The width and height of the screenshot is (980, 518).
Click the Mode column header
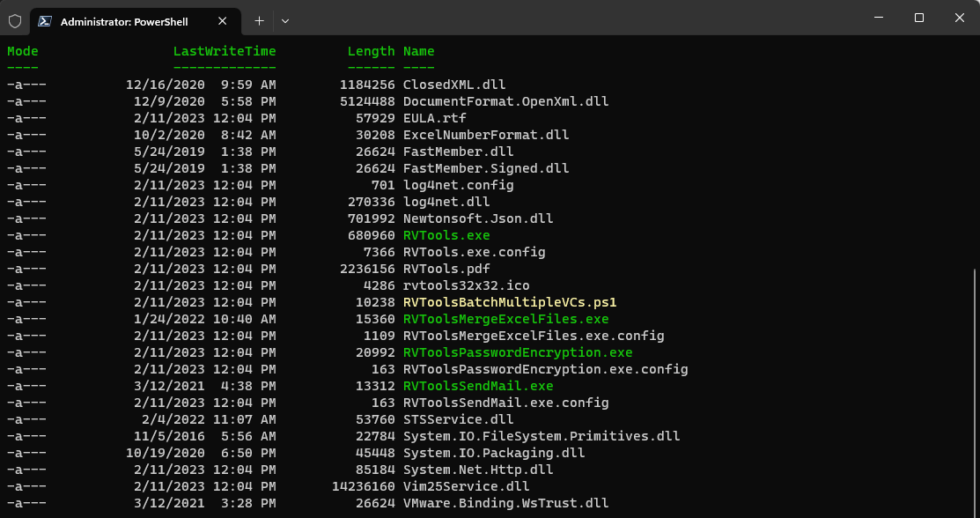click(x=23, y=51)
